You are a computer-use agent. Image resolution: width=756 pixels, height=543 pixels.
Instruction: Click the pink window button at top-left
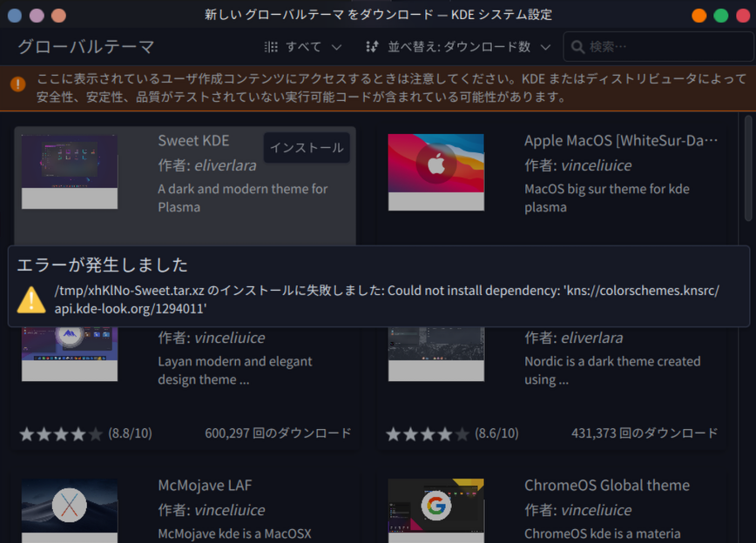click(37, 16)
